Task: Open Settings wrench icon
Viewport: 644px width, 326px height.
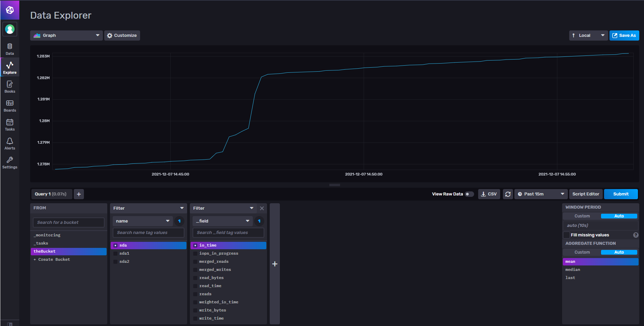Action: point(10,162)
